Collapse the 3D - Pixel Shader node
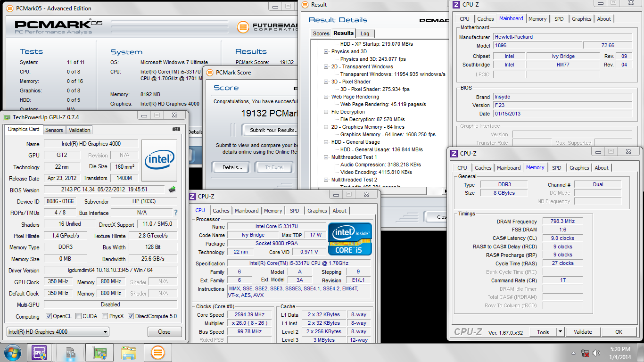The image size is (644, 362). (326, 82)
